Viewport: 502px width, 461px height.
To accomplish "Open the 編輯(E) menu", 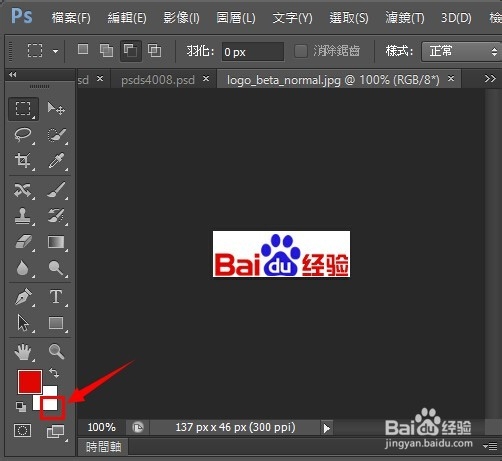I will point(127,18).
